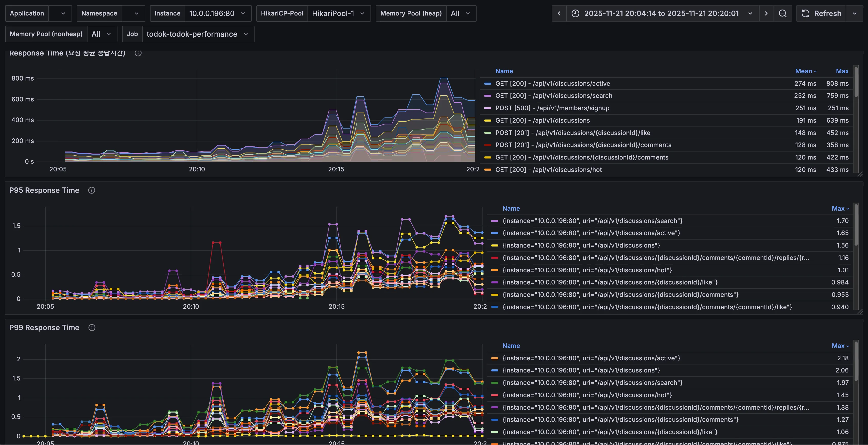Click the clock icon in time range picker
Viewport: 868px width, 445px height.
(575, 13)
